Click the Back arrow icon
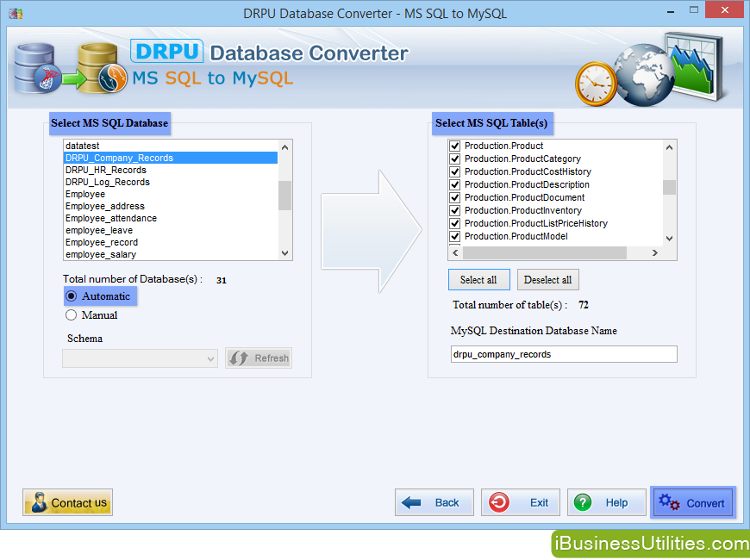Viewport: 750px width, 560px height. click(411, 502)
